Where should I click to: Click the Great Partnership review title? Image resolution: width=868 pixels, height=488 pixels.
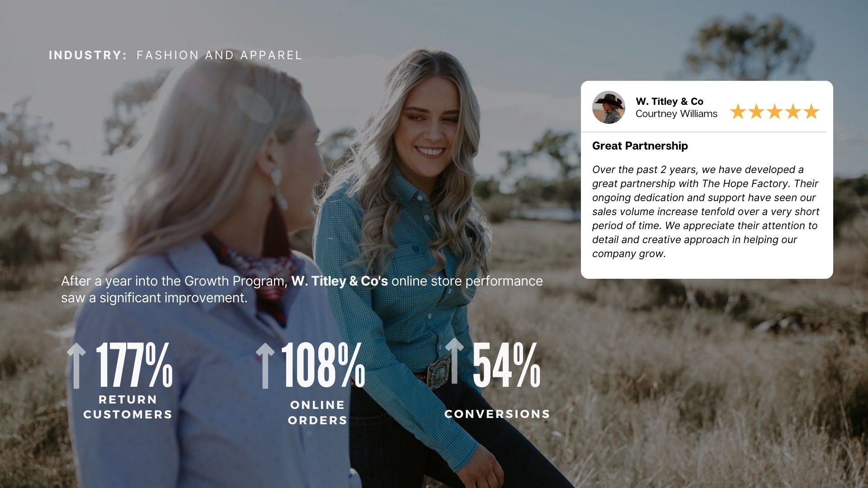[640, 146]
